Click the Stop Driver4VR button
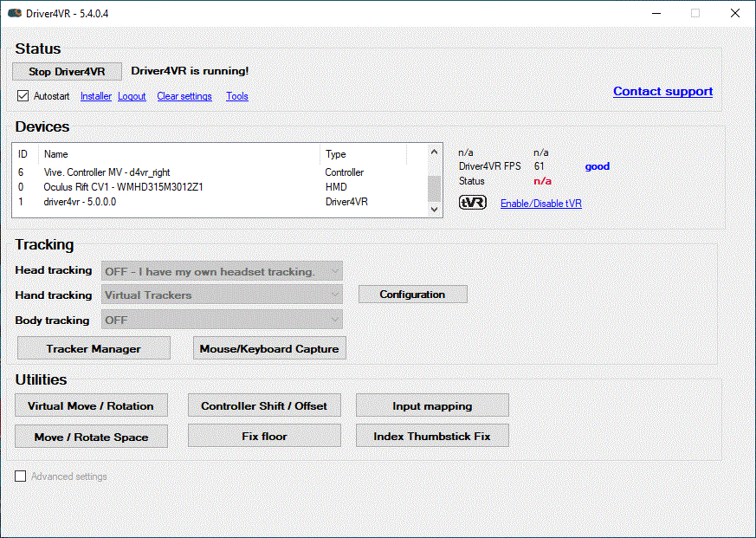756x538 pixels. click(x=67, y=71)
